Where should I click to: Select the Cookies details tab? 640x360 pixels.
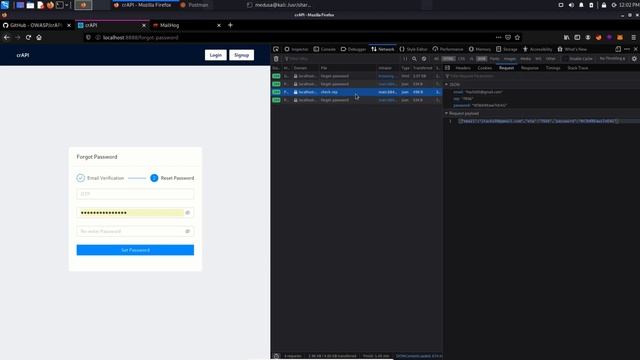tap(485, 68)
